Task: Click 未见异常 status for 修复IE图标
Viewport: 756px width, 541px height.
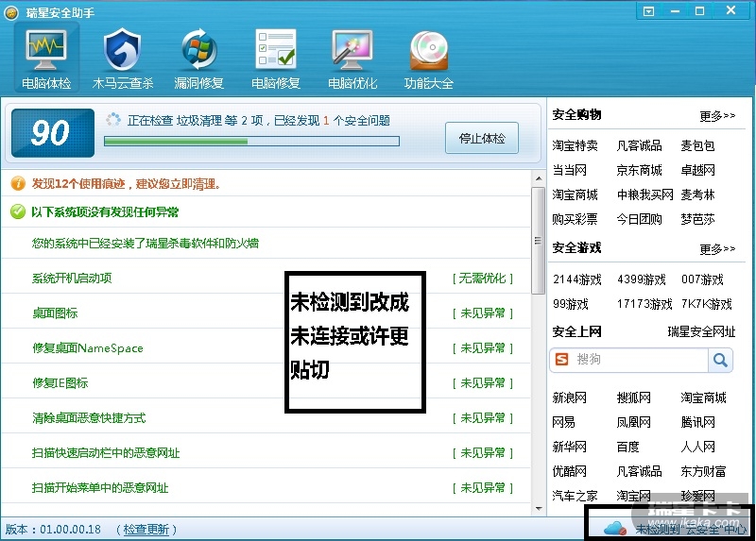Action: (482, 383)
